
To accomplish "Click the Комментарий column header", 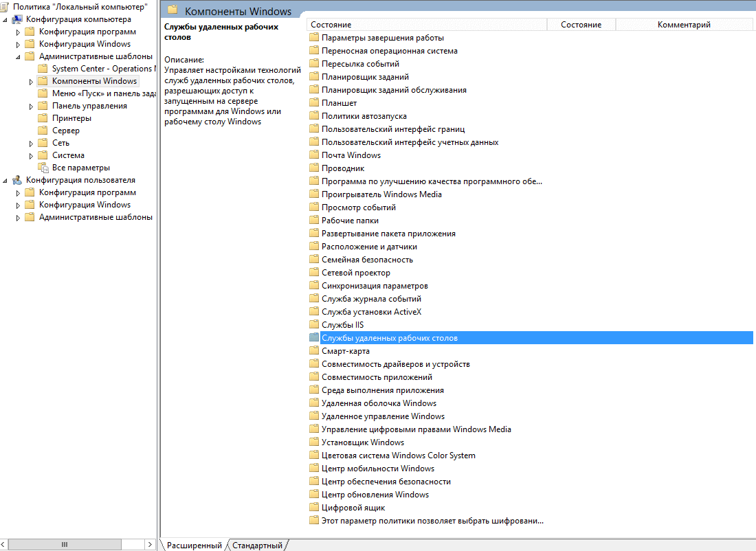I will pyautogui.click(x=684, y=25).
